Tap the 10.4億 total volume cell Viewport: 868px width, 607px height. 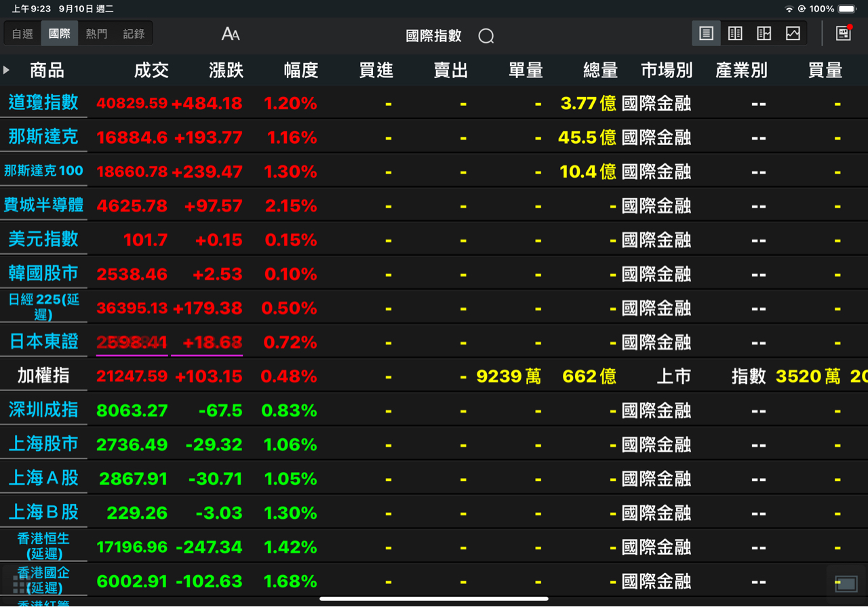coord(588,172)
